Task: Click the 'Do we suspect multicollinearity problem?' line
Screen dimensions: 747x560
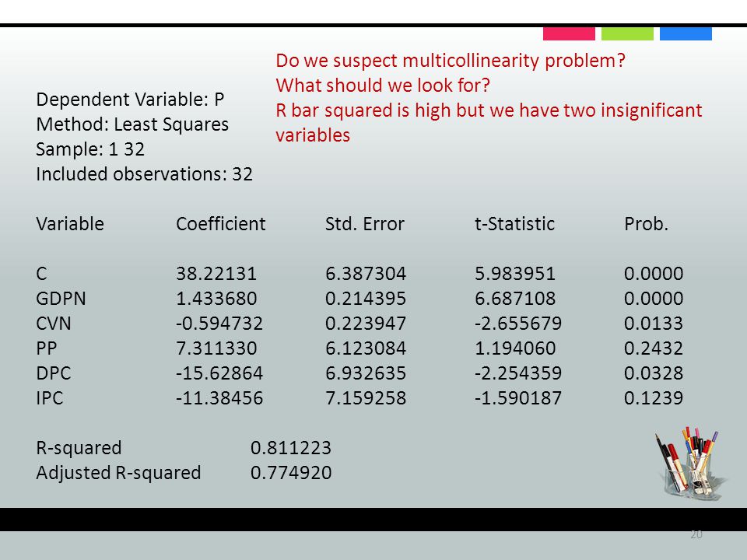Action: click(x=451, y=61)
